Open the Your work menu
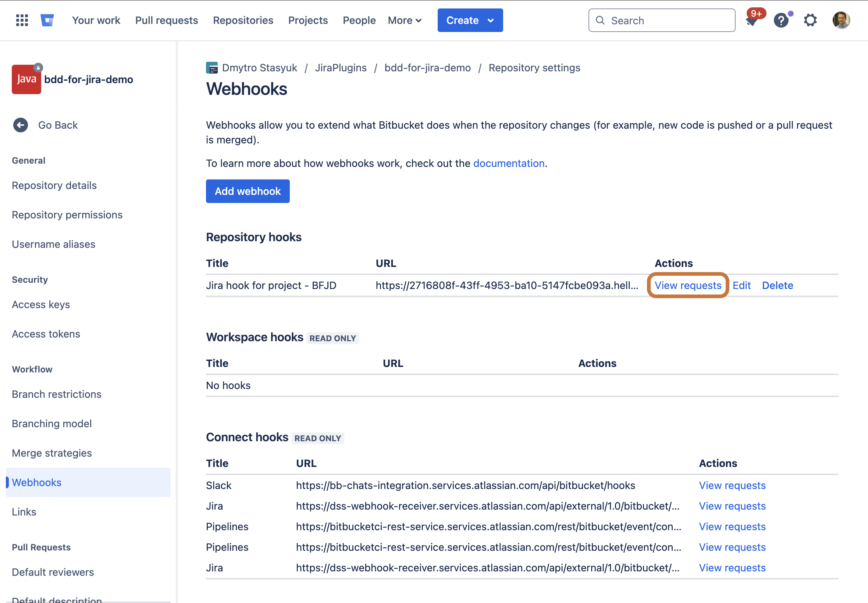Viewport: 868px width, 603px height. [96, 20]
